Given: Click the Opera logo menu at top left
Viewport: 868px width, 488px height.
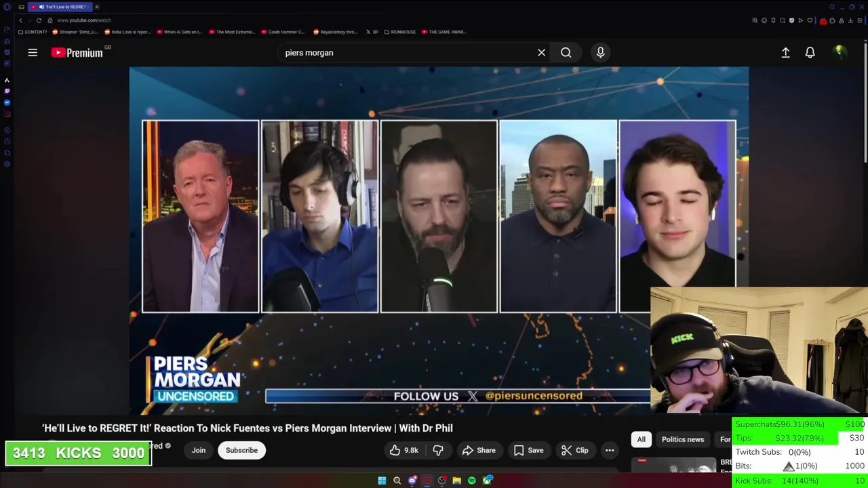Looking at the screenshot, I should point(7,7).
